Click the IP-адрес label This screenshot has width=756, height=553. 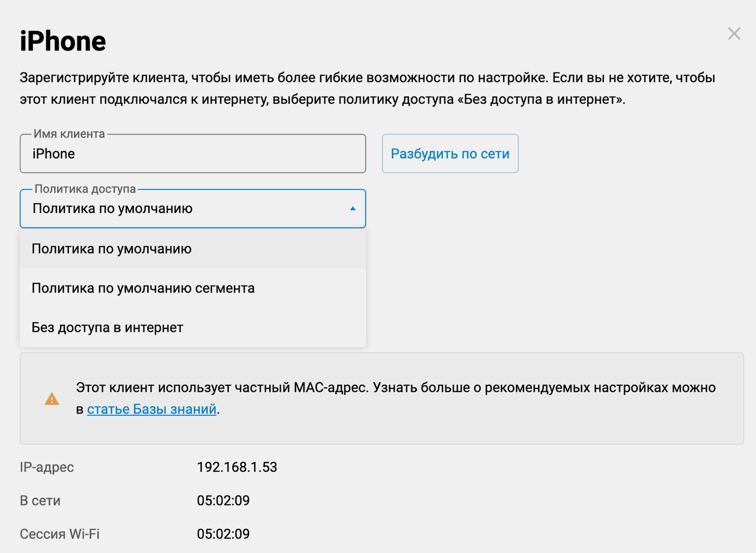pyautogui.click(x=47, y=467)
